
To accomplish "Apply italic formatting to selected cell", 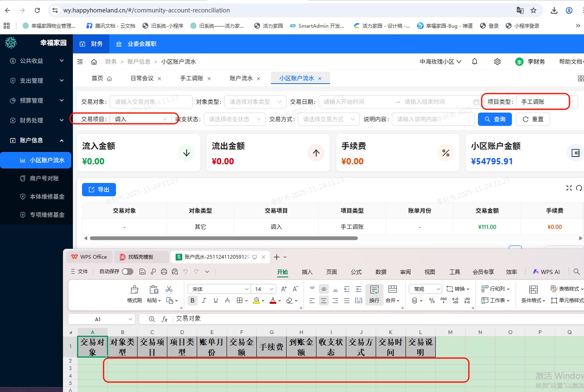I will coord(204,300).
